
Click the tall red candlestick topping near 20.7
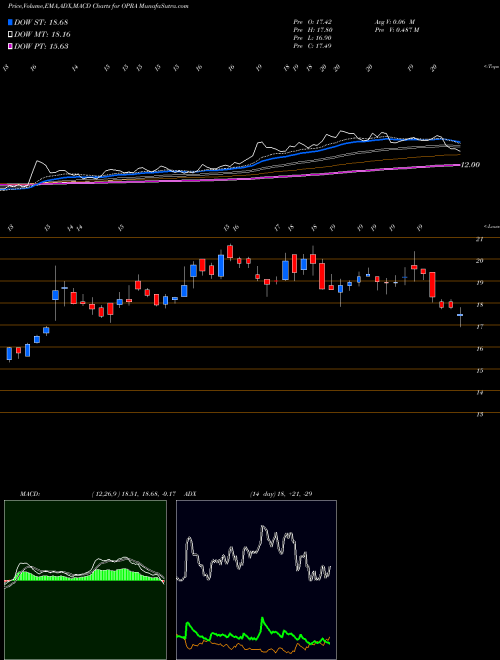tap(230, 252)
